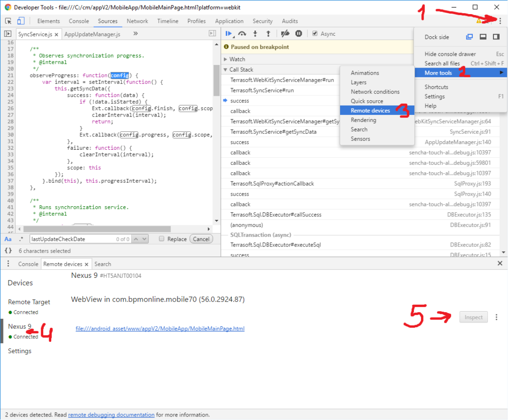Toggle the debugger sidebar icon

[x=212, y=34]
